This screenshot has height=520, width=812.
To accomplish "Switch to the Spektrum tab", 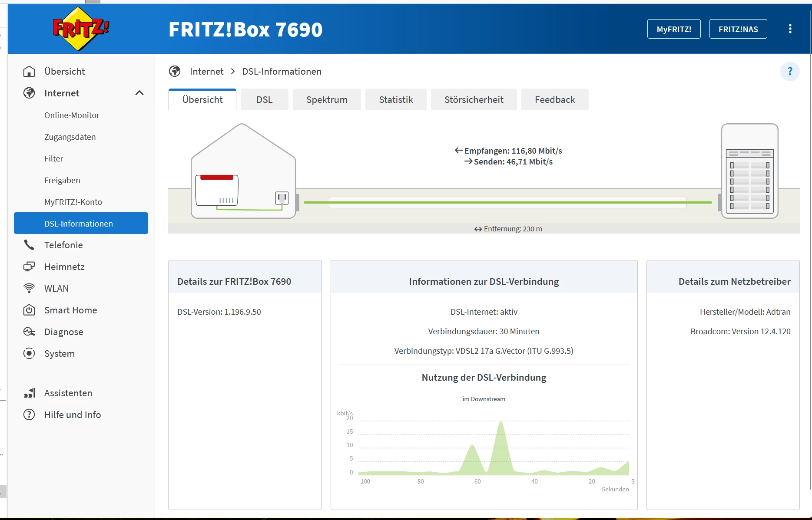I will 327,99.
